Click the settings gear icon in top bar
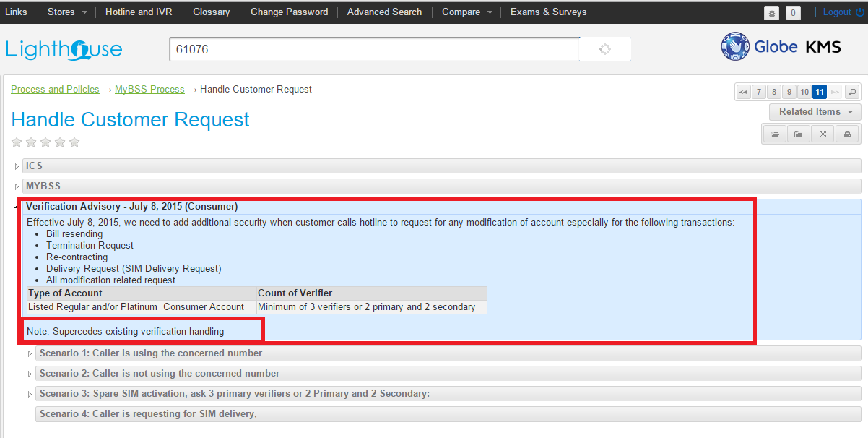 772,13
